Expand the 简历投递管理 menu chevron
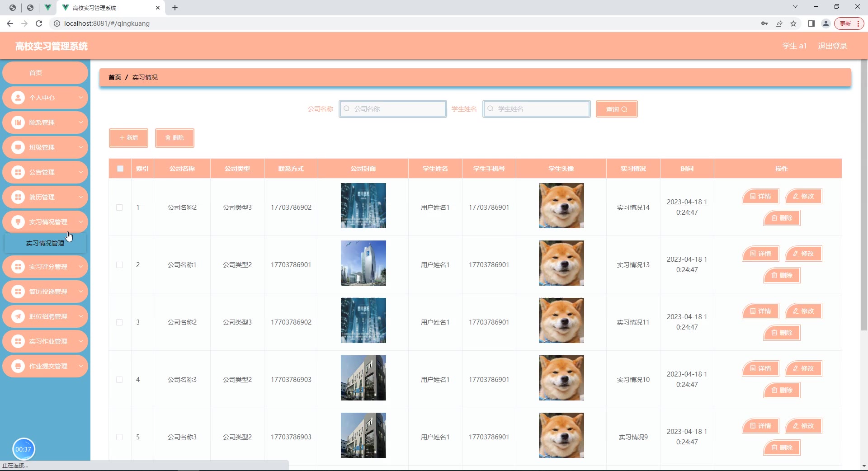 (x=81, y=292)
